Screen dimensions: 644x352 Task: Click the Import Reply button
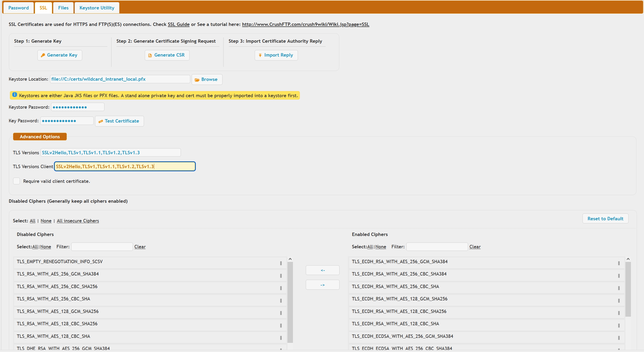click(276, 55)
